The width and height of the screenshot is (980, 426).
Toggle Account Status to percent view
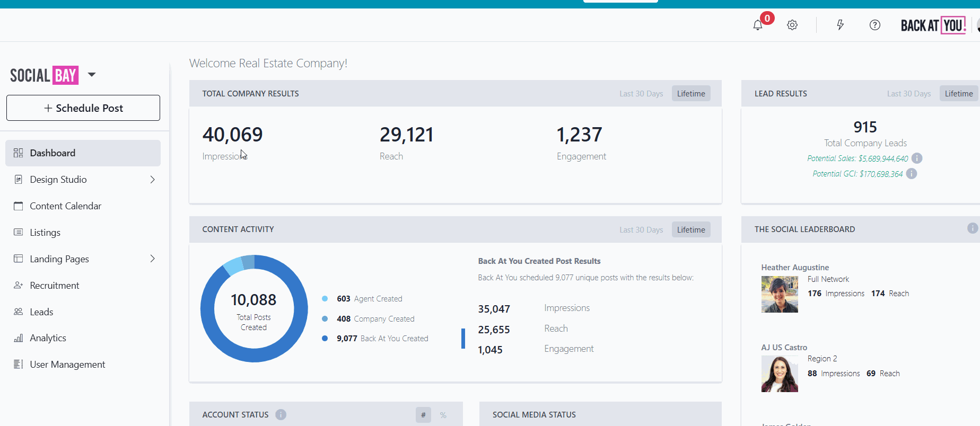pos(443,415)
